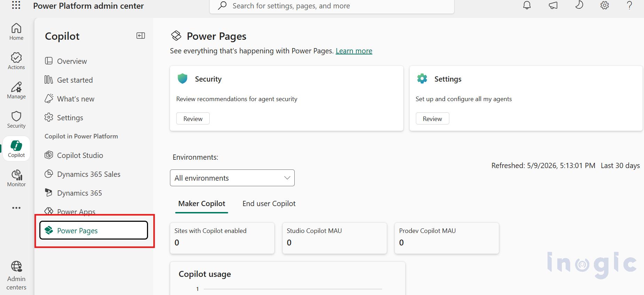Click the Copilot usage chart title
The image size is (644, 295).
205,274
